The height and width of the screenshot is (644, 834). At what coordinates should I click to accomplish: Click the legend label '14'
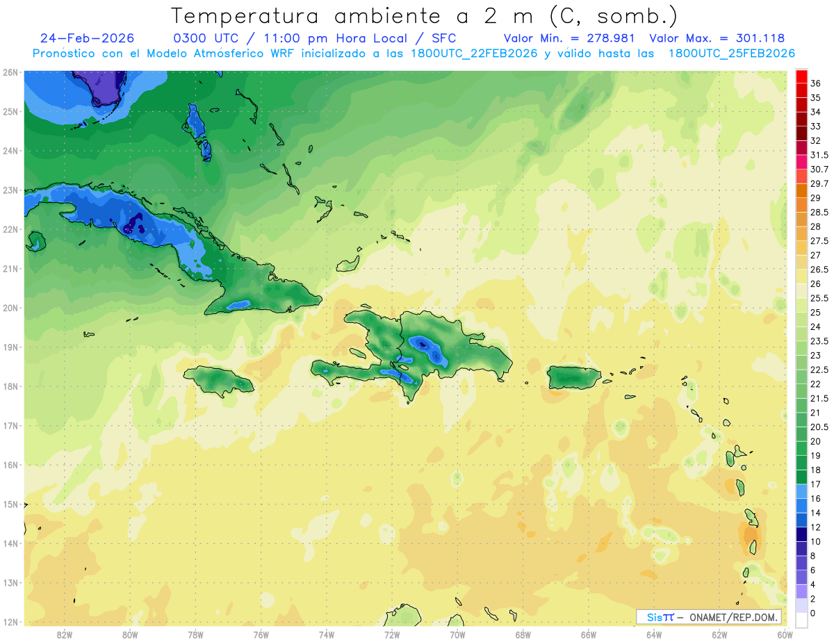tap(816, 513)
